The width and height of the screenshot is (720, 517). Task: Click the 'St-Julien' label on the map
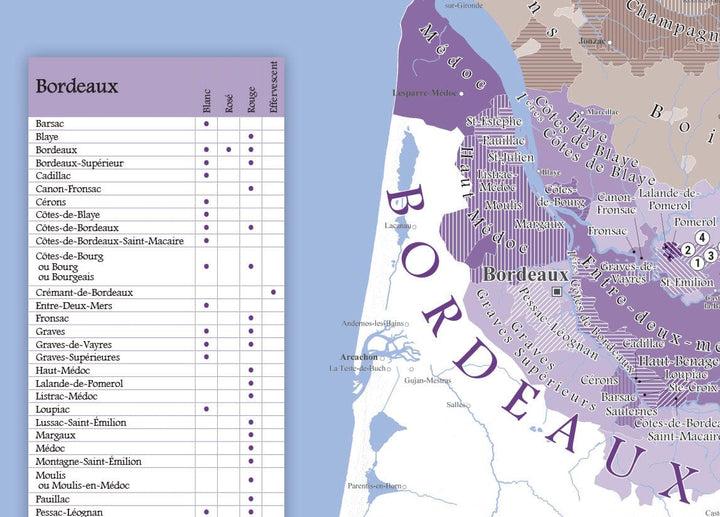tap(511, 157)
